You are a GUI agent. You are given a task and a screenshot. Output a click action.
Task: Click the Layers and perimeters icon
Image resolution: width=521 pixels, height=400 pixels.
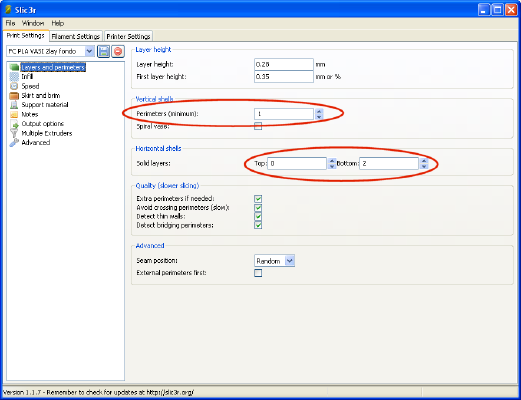click(x=14, y=67)
